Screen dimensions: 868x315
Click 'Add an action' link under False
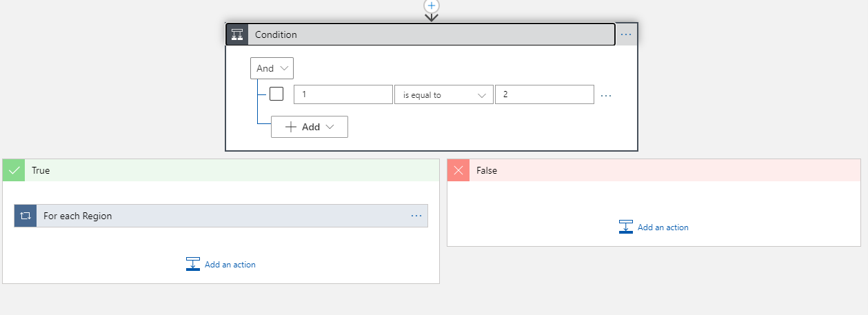tap(663, 227)
